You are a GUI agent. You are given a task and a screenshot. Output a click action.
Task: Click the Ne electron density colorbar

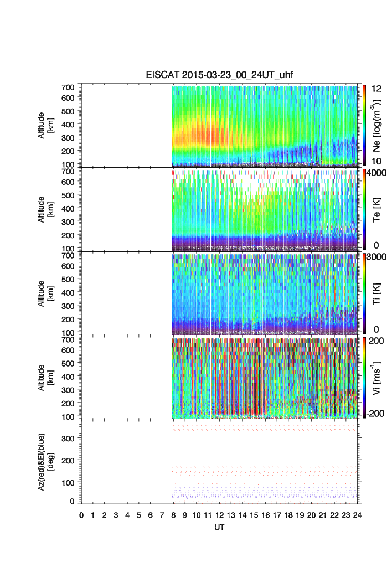pos(364,126)
